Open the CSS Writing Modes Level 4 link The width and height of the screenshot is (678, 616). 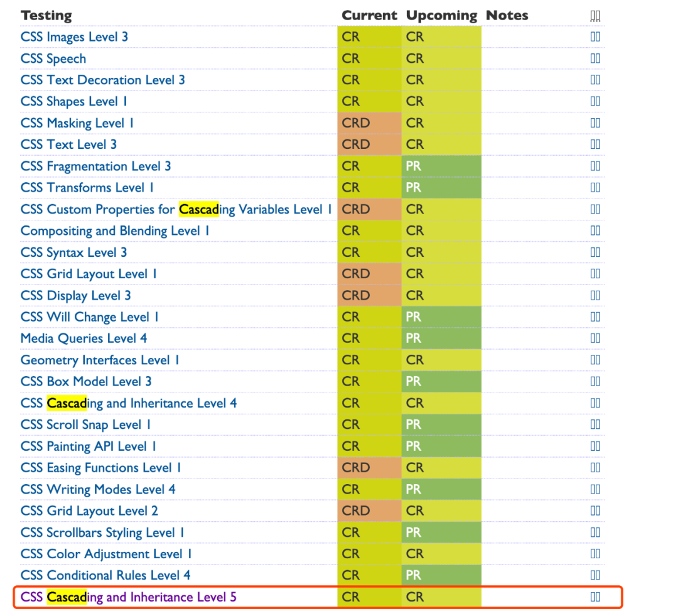point(98,489)
